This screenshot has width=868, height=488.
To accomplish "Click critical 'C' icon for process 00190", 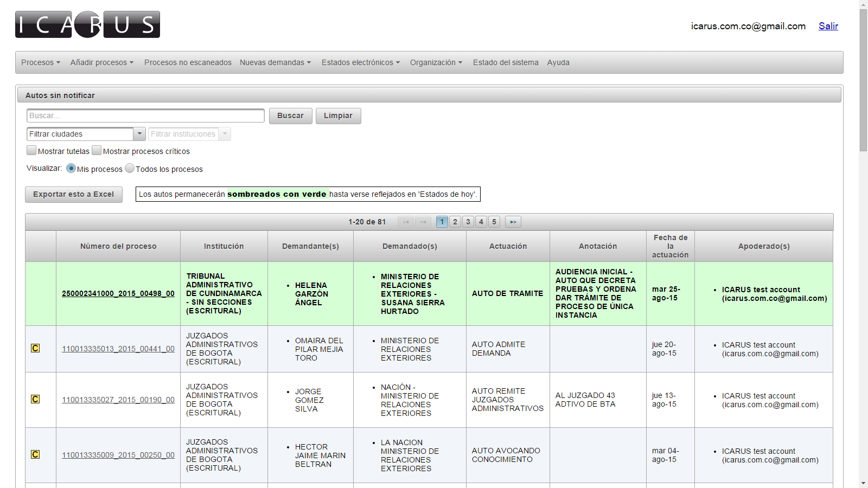I will coord(35,399).
